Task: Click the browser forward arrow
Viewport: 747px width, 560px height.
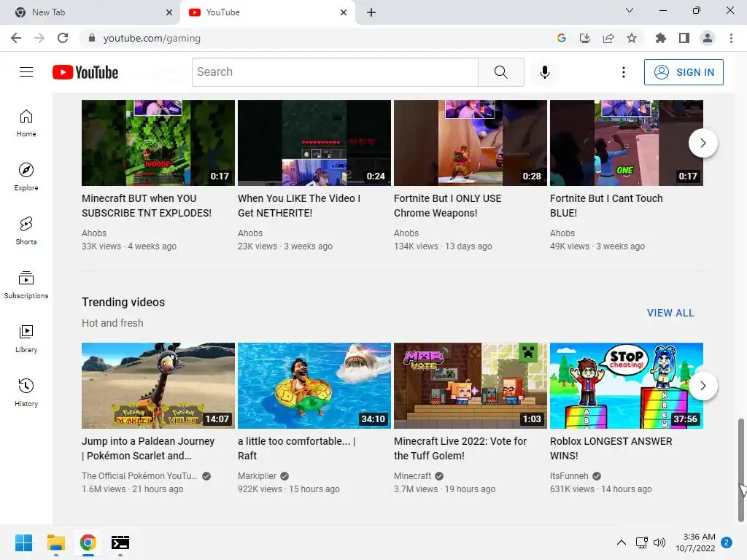Action: (x=39, y=38)
